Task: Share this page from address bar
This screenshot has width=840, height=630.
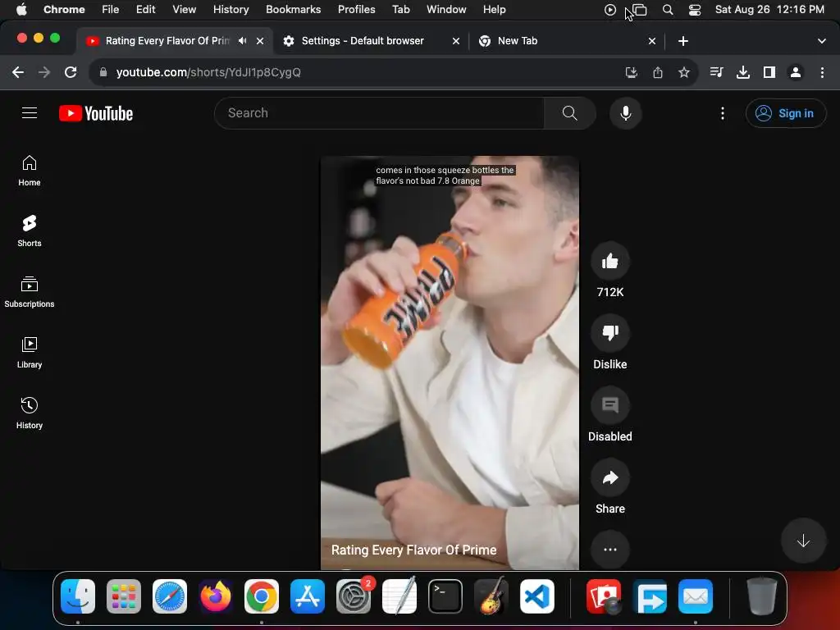Action: click(657, 72)
